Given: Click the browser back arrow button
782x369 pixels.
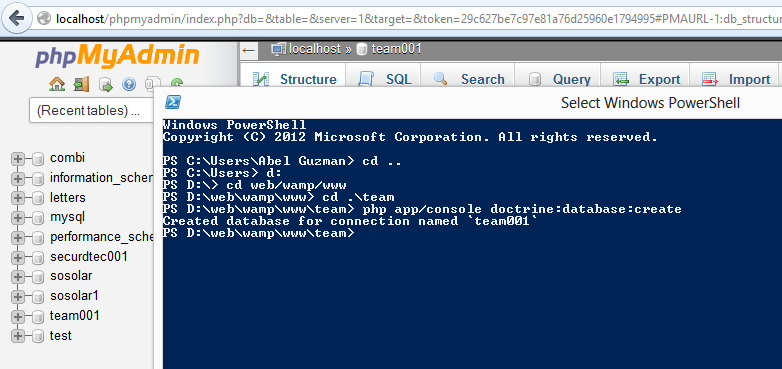Looking at the screenshot, I should (17, 18).
